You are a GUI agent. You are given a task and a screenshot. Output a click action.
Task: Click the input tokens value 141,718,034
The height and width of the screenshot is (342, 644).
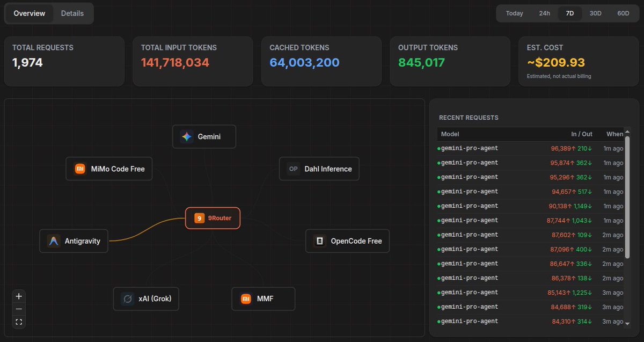(x=175, y=63)
